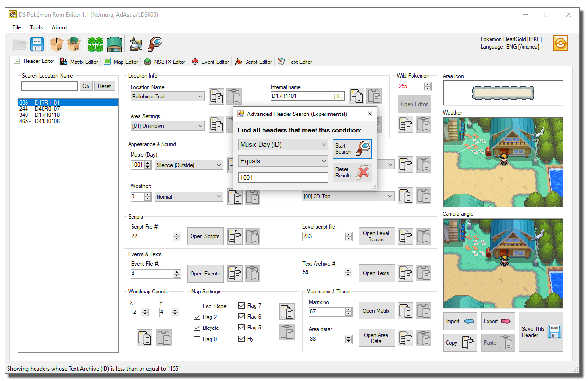588x381 pixels.
Task: Copy the Wild Pokémon value
Action: click(x=405, y=124)
